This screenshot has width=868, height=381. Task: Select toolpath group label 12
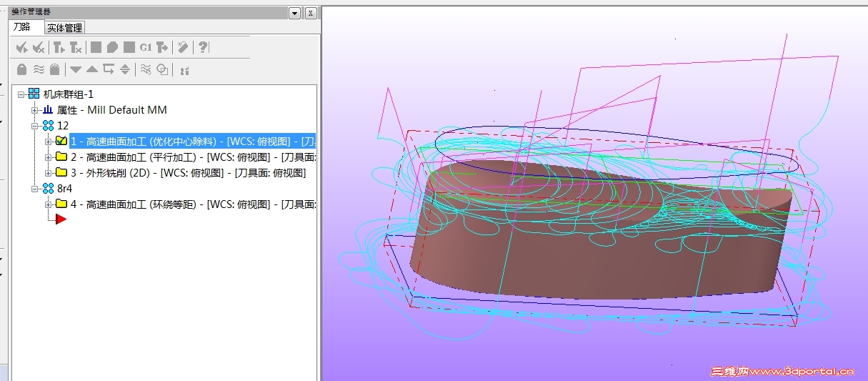[x=63, y=126]
